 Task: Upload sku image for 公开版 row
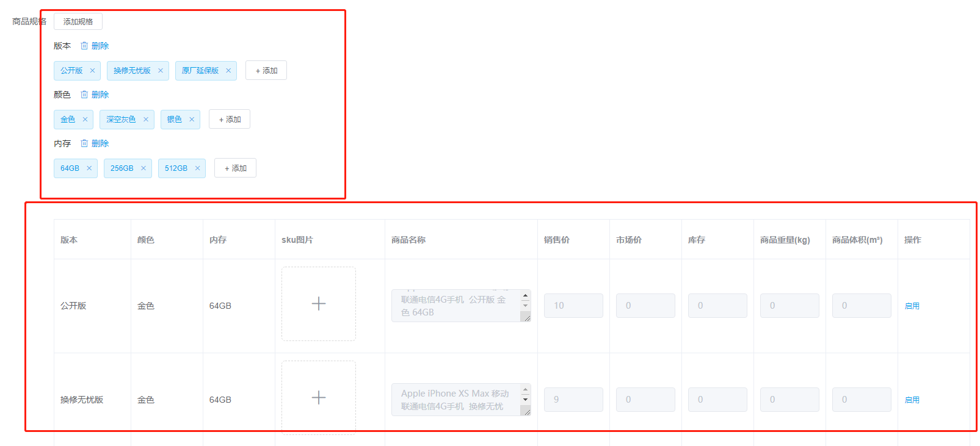pos(319,304)
